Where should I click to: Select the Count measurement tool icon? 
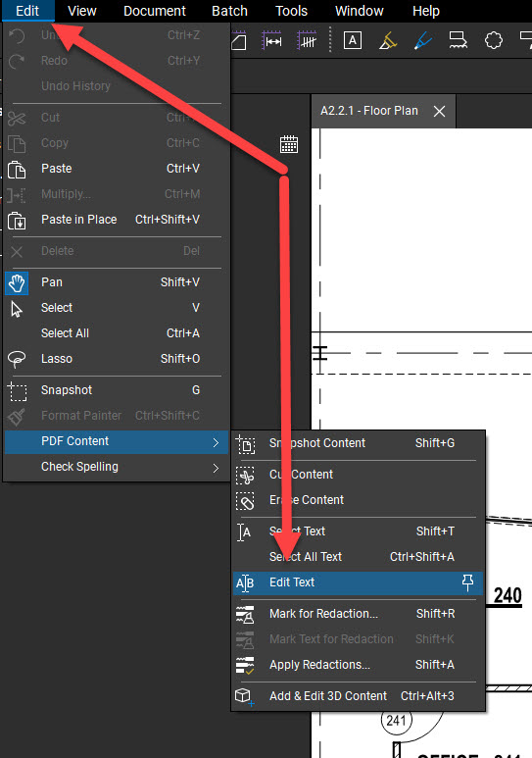click(x=307, y=40)
